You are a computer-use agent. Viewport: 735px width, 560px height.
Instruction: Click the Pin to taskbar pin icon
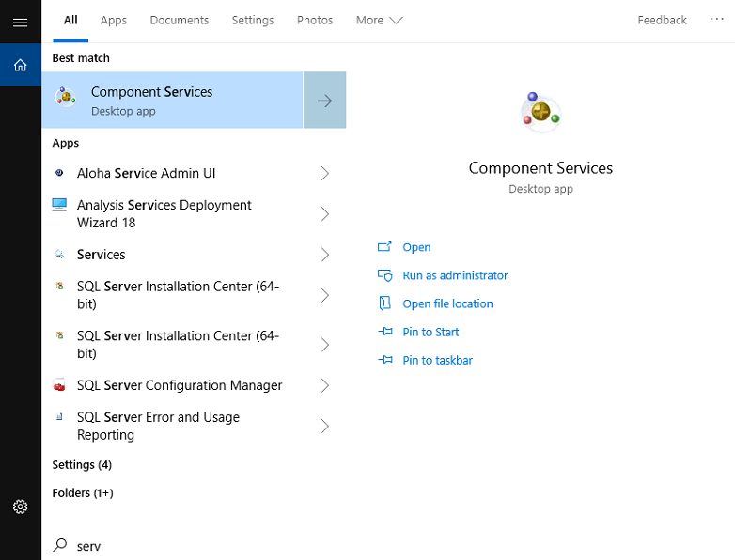pos(384,360)
